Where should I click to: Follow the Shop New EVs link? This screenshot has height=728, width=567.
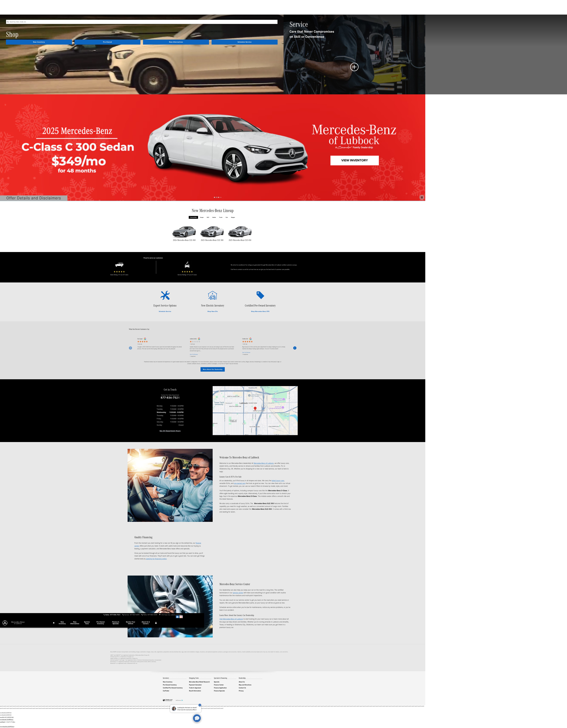[213, 311]
